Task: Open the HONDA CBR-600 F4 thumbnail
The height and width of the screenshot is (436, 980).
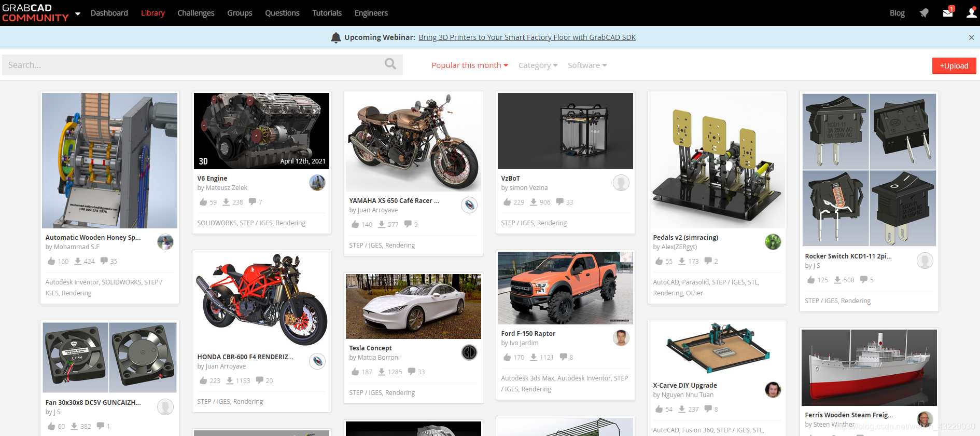Action: (261, 299)
